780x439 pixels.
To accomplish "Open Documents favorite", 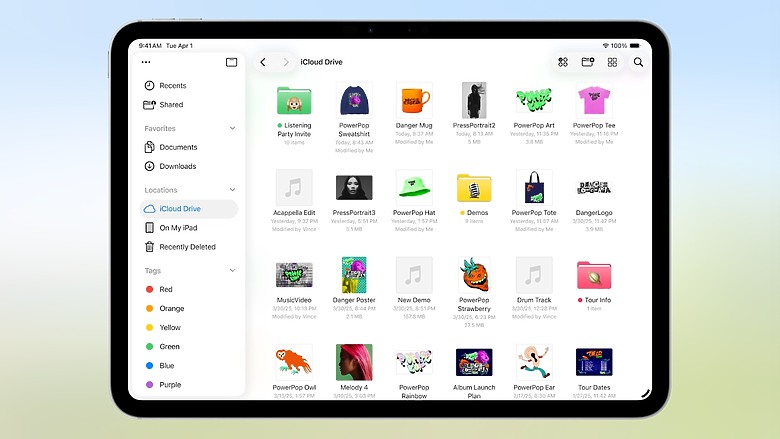I will click(x=189, y=147).
